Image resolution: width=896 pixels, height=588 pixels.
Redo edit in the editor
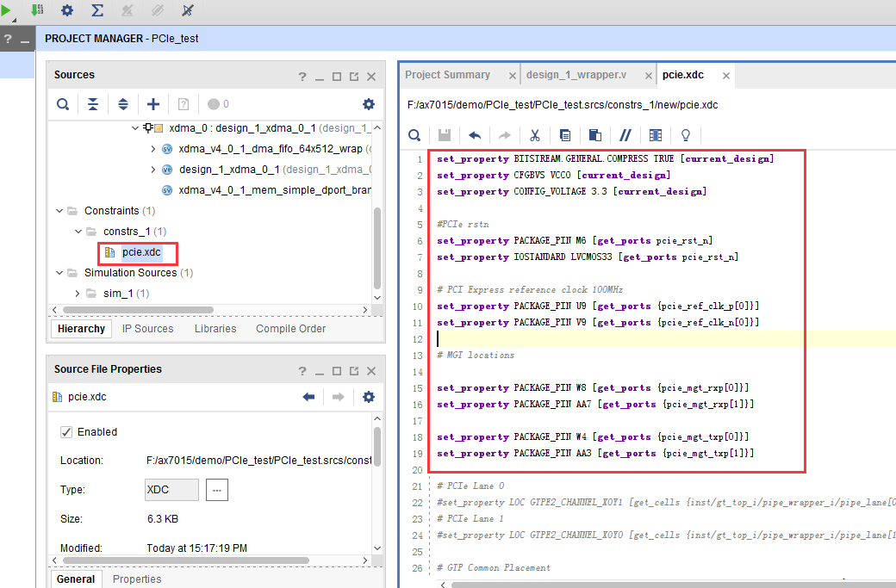[505, 135]
